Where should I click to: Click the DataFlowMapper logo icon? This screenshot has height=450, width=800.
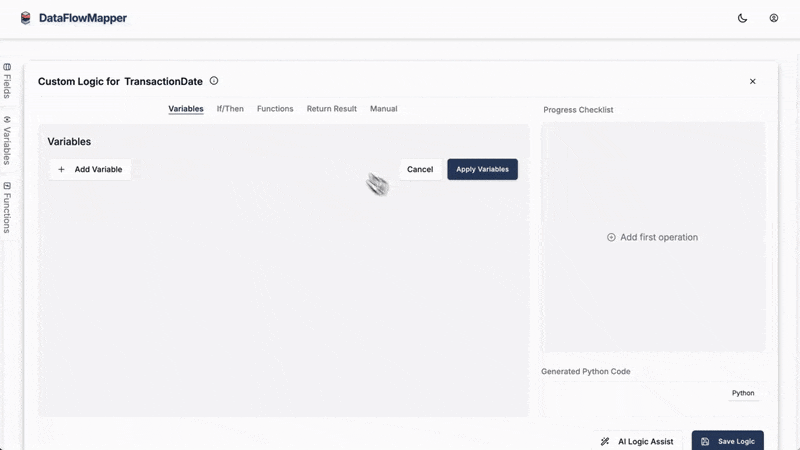26,18
